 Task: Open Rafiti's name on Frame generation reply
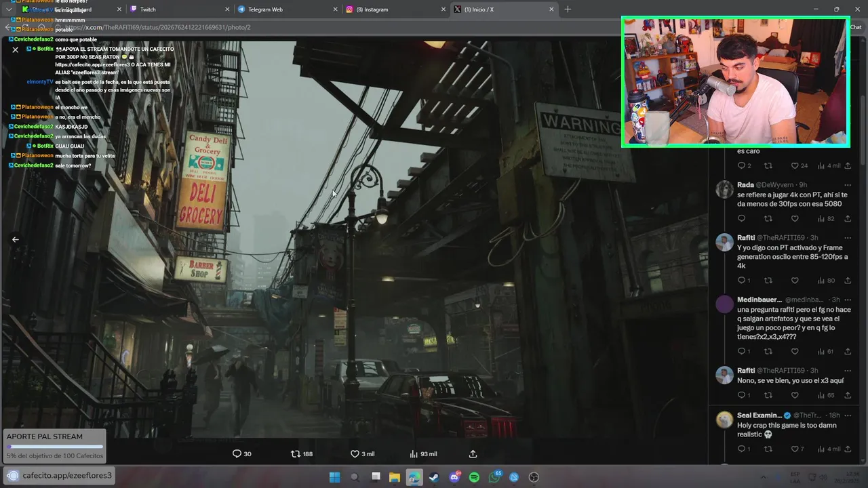[746, 238]
